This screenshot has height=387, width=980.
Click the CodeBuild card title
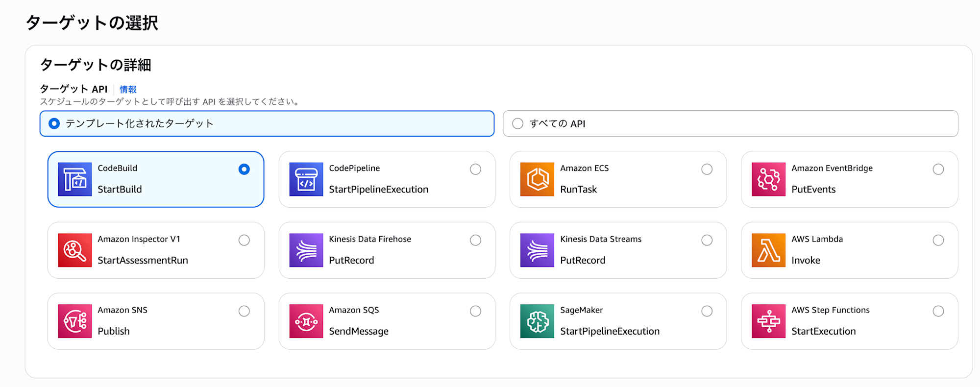[118, 168]
